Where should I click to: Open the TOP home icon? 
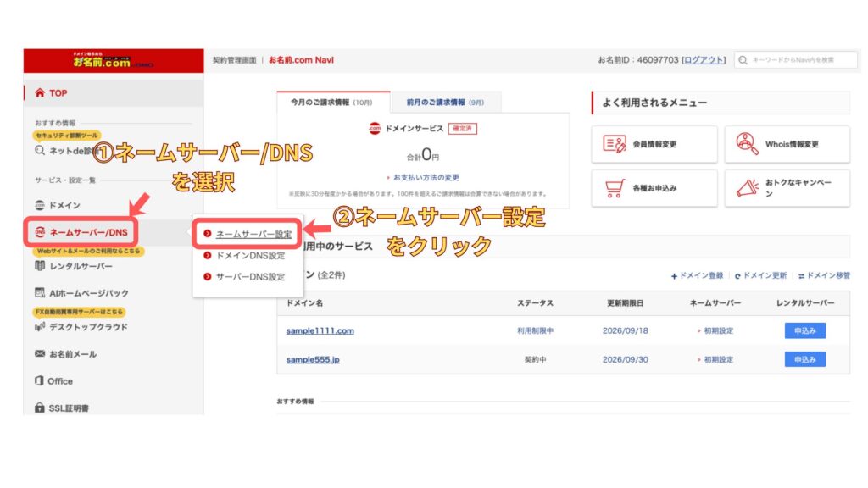(40, 93)
